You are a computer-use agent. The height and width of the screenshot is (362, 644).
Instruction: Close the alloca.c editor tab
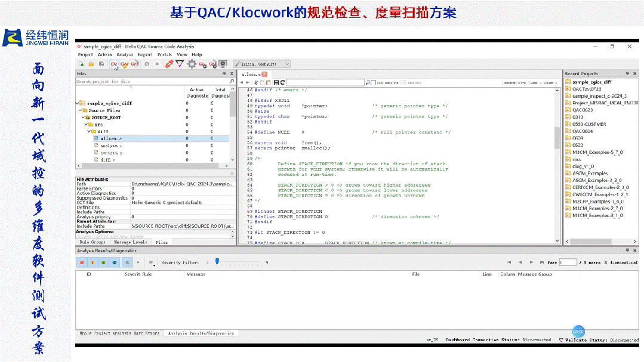point(264,75)
